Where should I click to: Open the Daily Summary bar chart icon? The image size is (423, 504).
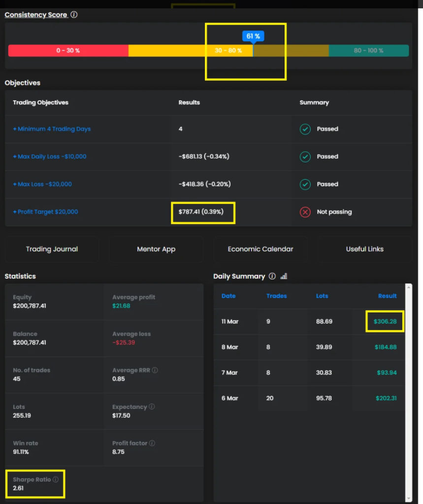click(284, 277)
